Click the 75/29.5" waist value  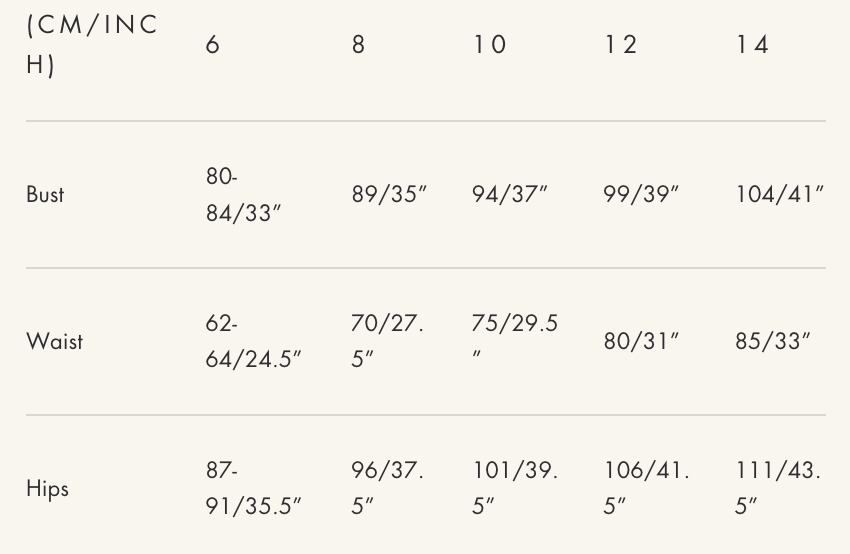(x=514, y=341)
